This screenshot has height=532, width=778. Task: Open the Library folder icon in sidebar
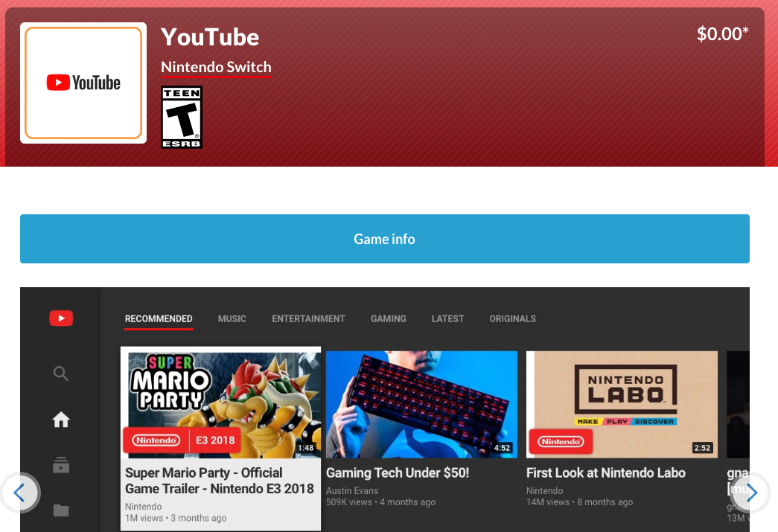(x=61, y=510)
